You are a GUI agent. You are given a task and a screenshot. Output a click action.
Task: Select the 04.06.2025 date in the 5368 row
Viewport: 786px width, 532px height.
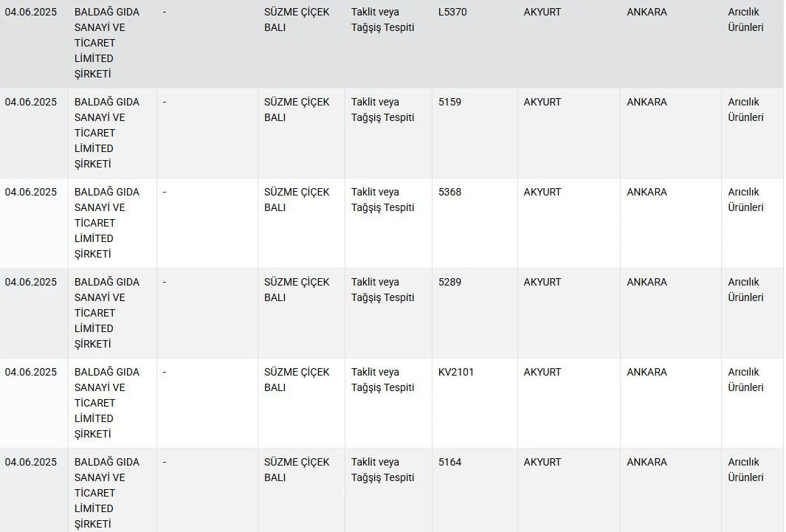coord(31,192)
